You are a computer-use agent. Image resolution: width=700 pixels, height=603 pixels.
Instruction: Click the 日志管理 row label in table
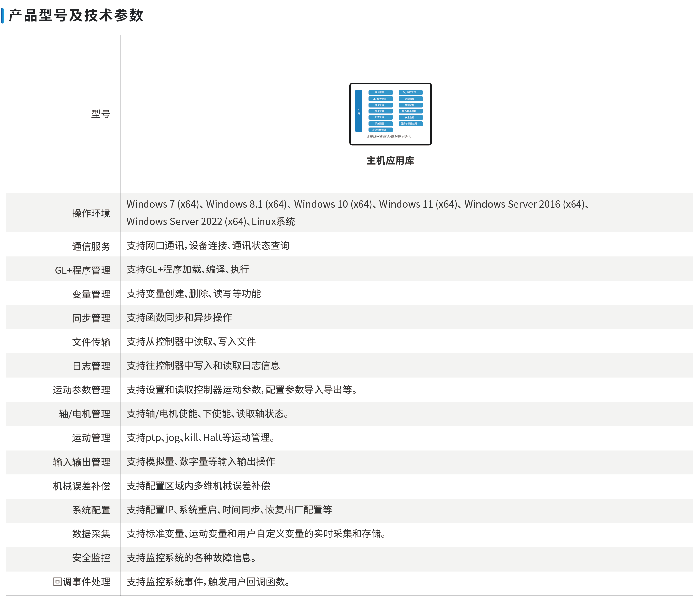(91, 366)
